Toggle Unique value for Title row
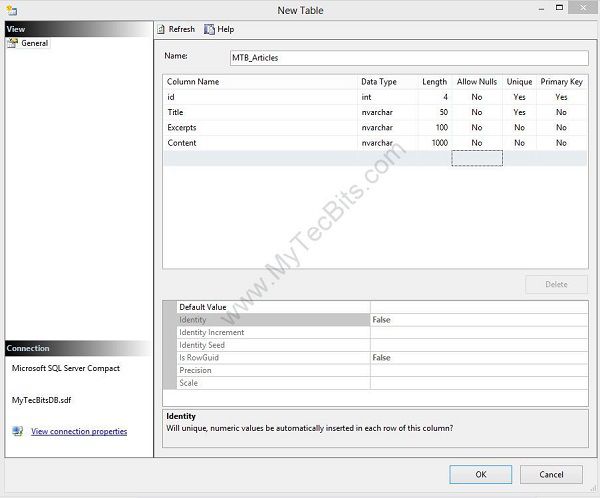This screenshot has height=498, width=600. (x=519, y=113)
